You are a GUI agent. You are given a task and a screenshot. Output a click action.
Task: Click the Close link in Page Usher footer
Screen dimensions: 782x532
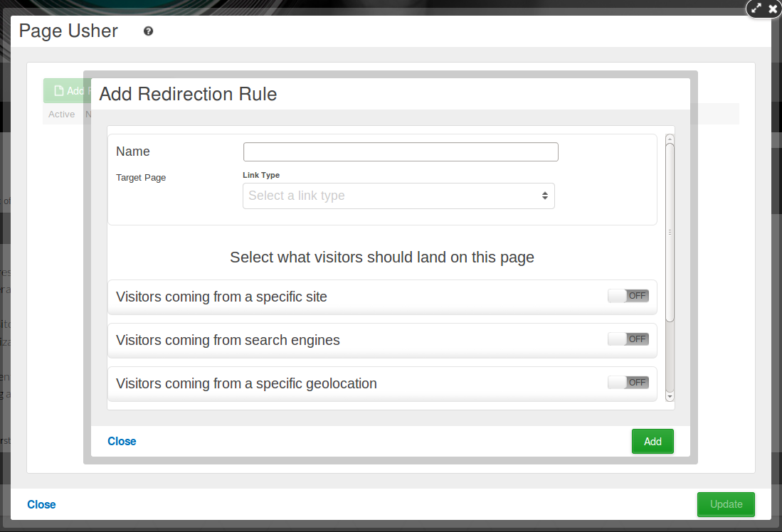[x=41, y=504]
